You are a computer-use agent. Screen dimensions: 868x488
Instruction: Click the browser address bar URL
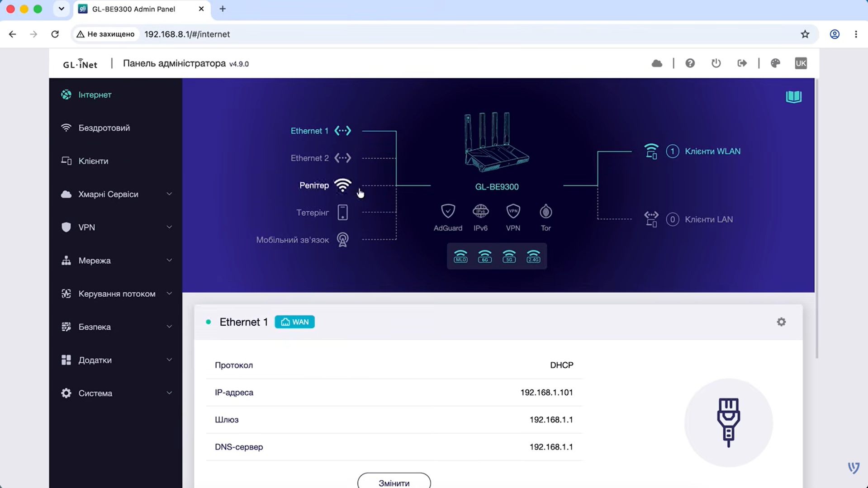coord(187,34)
